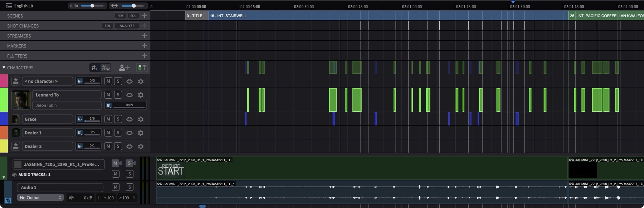Open settings gear for Dealer 1
This screenshot has width=644, height=208.
pos(141,133)
